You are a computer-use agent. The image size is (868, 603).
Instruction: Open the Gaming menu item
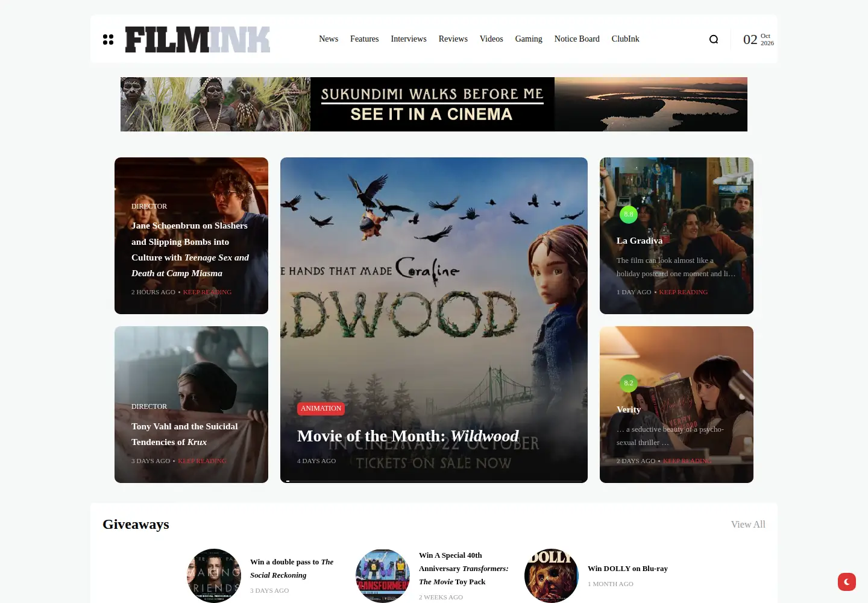(529, 39)
